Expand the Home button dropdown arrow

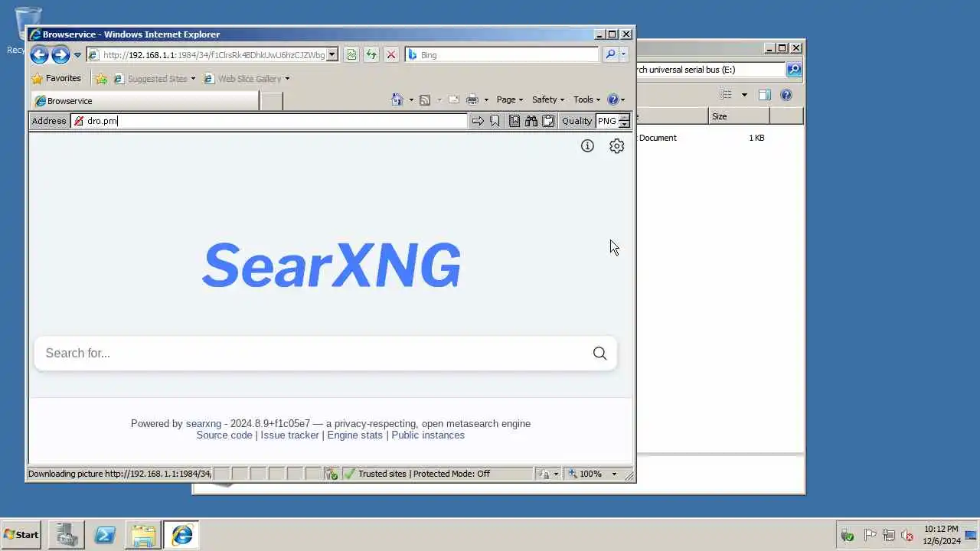(411, 99)
